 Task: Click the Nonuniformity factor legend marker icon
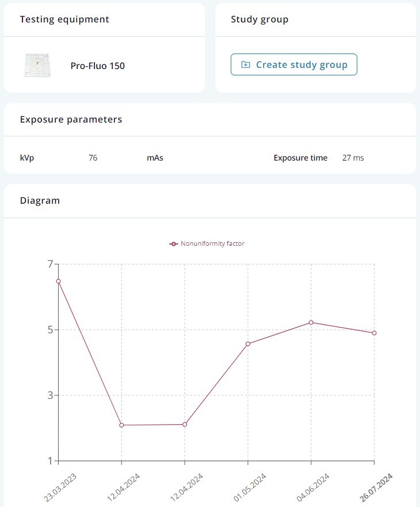point(174,243)
